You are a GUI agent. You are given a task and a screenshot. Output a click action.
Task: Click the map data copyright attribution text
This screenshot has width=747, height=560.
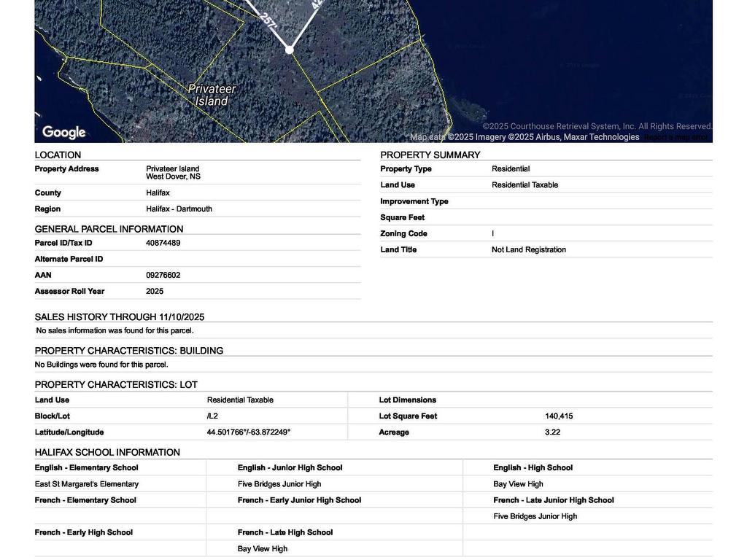point(525,137)
